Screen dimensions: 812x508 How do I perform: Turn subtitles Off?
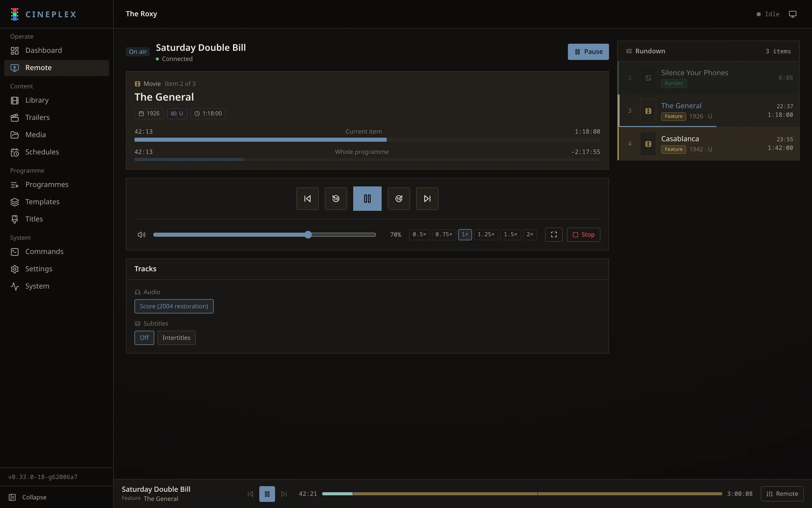(x=144, y=338)
